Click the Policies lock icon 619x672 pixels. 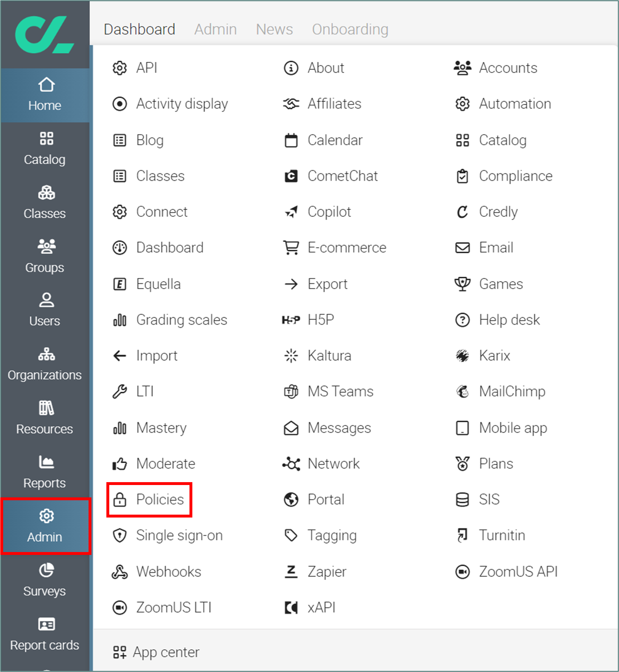120,499
